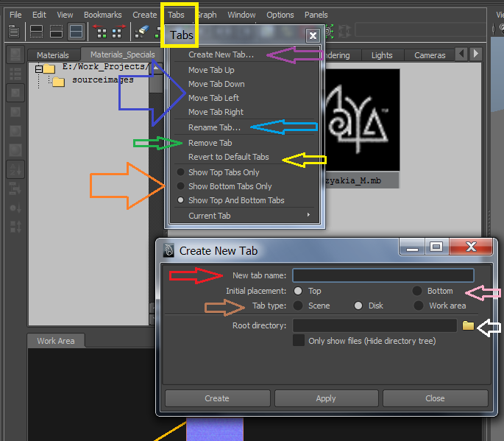
Task: Focus the Root directory input field
Action: click(x=375, y=325)
